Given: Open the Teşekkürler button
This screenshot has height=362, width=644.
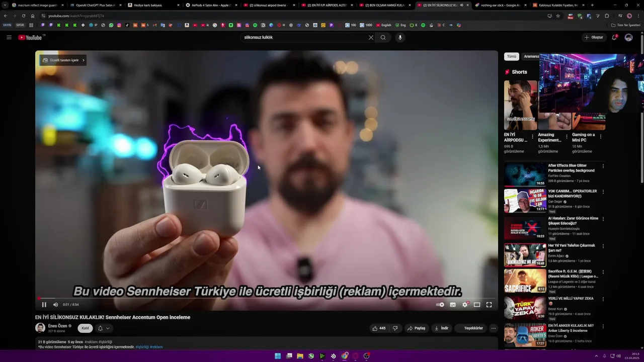Looking at the screenshot, I should pyautogui.click(x=471, y=328).
